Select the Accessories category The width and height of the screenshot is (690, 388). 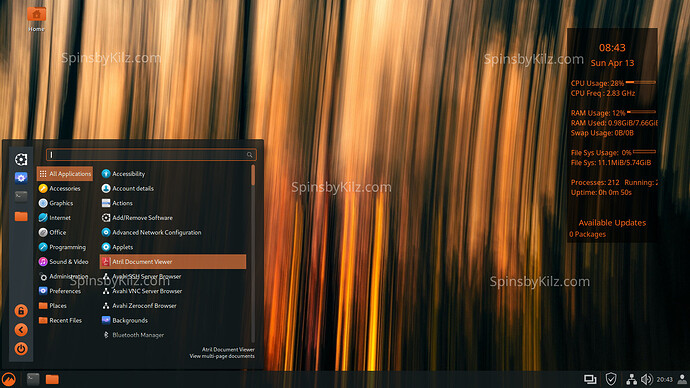click(65, 188)
